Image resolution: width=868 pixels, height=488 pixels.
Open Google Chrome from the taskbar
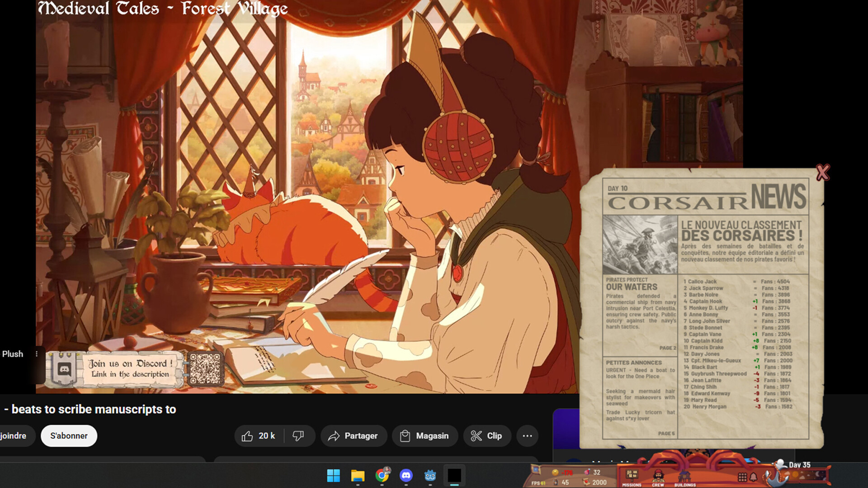pyautogui.click(x=382, y=475)
